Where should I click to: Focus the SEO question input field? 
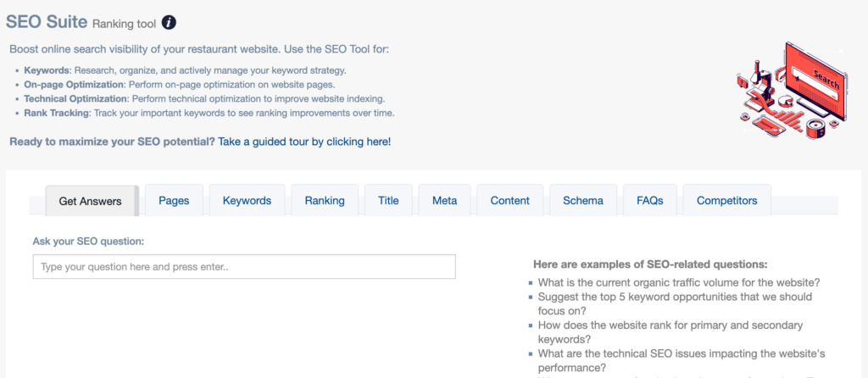(x=244, y=267)
